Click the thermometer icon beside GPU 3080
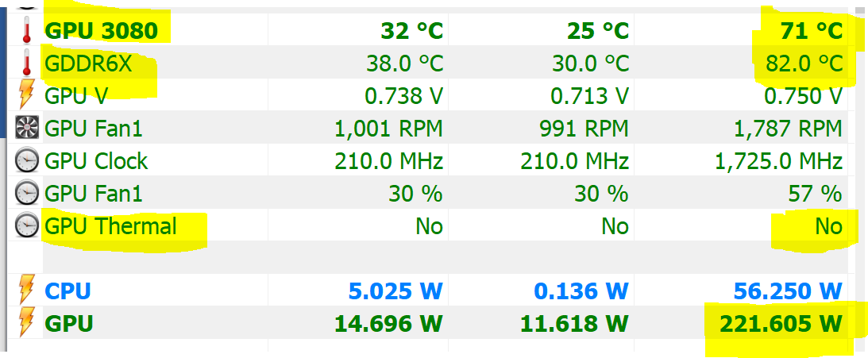Viewport: 868px width, 358px height. point(26,30)
